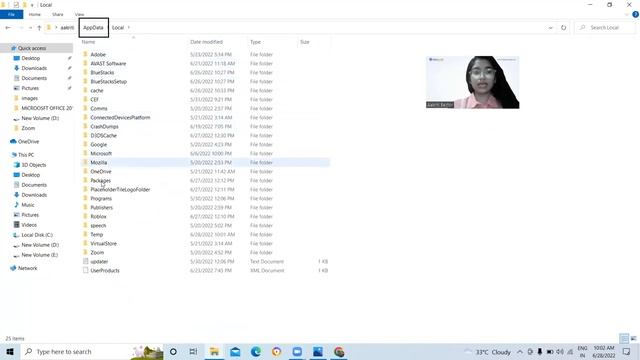Open Local Disk (C:) drive
Viewport: 640px width, 360px height.
coord(37,235)
